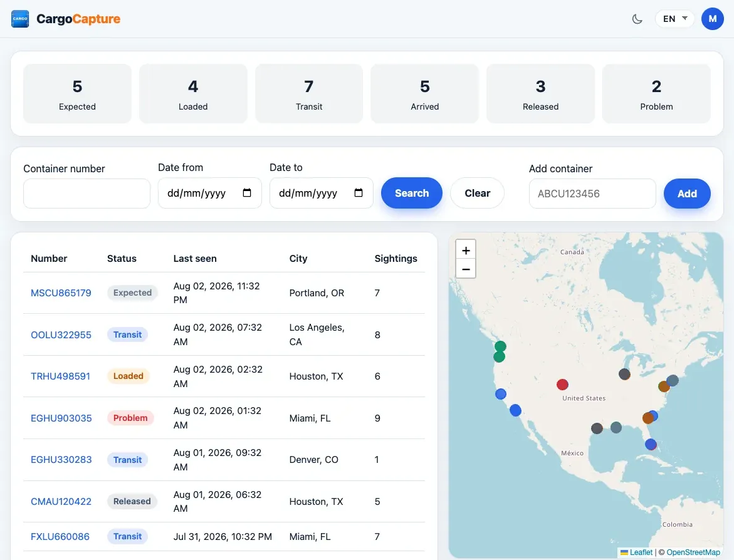Open the Date to calendar picker icon
Image resolution: width=734 pixels, height=560 pixels.
359,193
